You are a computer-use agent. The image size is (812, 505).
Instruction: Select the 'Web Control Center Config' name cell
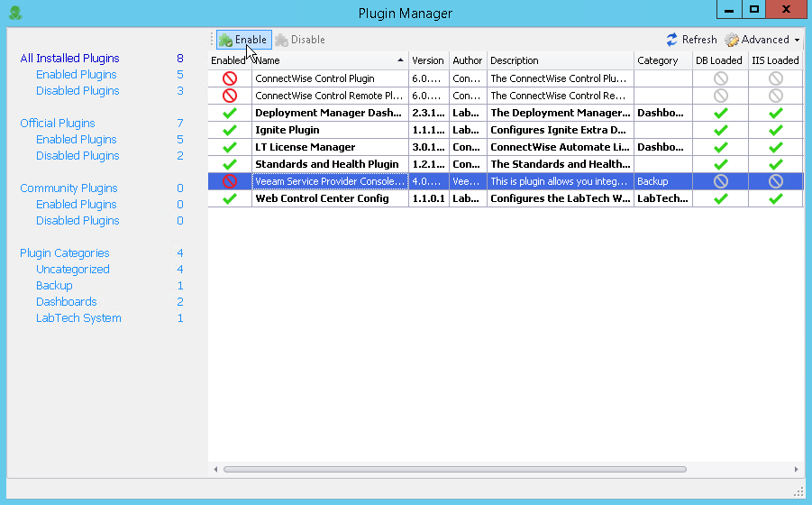[x=330, y=198]
